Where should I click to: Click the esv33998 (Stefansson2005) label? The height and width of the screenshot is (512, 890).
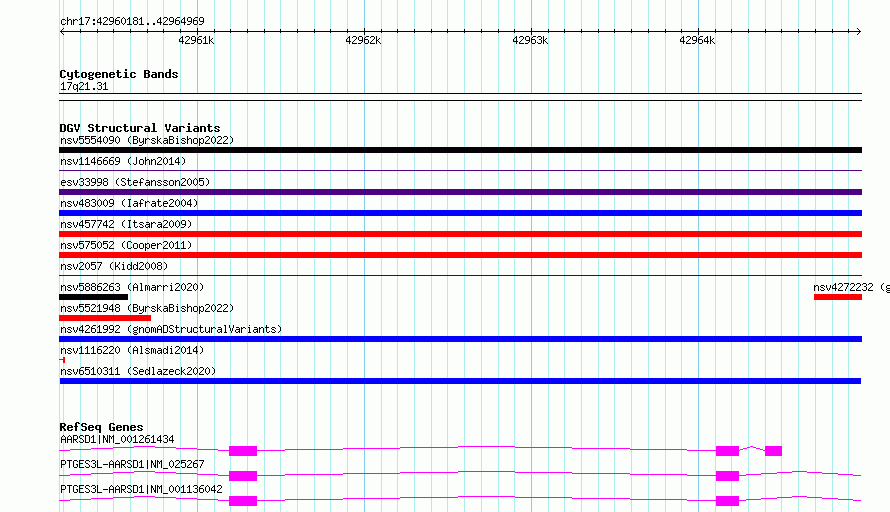tap(135, 182)
